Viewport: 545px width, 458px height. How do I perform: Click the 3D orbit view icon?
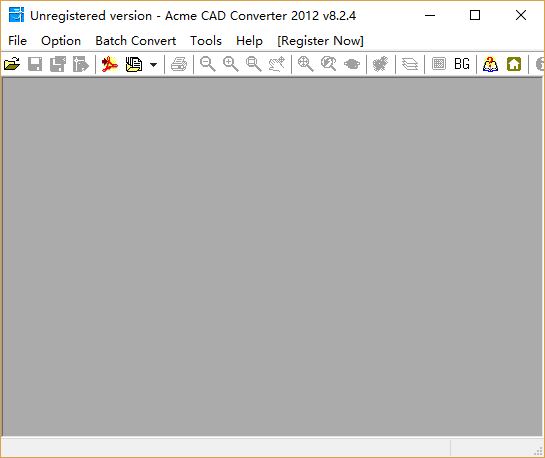[352, 64]
